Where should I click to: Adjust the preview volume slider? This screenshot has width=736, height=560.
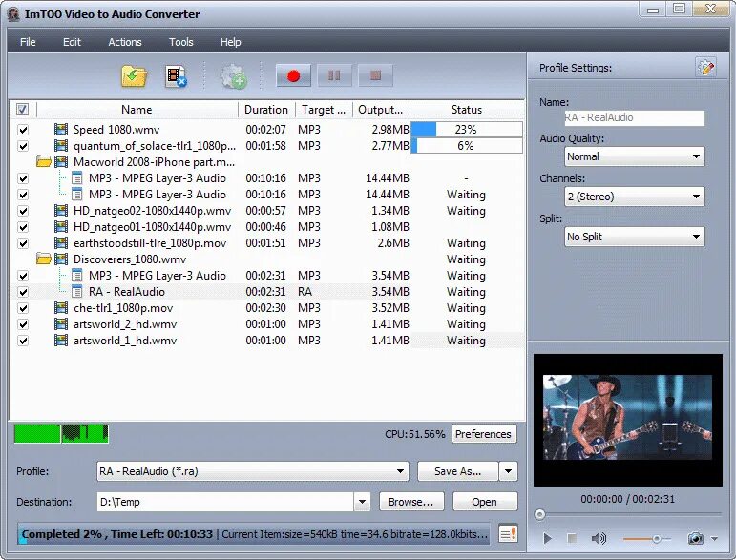click(x=656, y=539)
